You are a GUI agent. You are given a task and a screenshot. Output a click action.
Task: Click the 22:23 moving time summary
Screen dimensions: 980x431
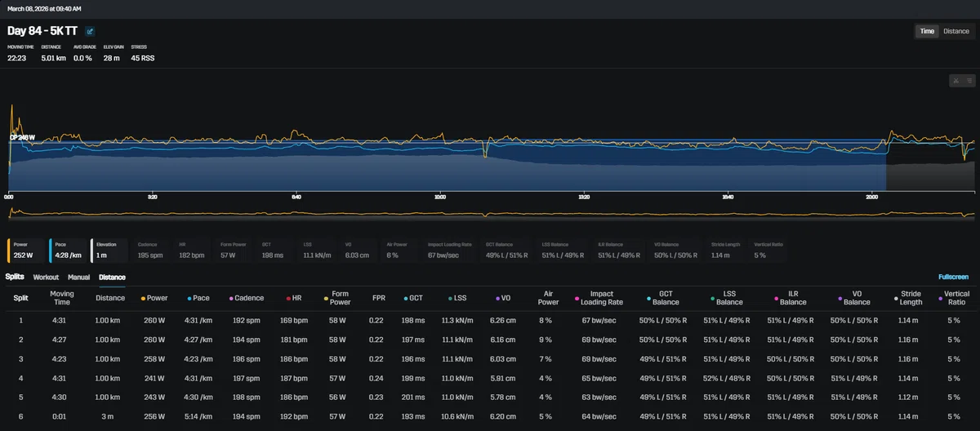point(18,58)
